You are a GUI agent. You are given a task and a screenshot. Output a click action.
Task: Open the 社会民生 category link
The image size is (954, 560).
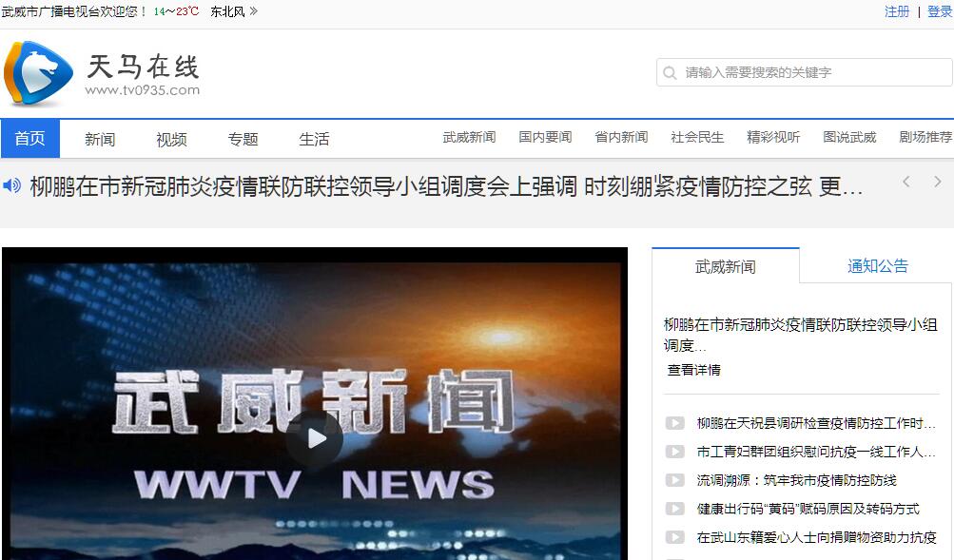click(697, 137)
